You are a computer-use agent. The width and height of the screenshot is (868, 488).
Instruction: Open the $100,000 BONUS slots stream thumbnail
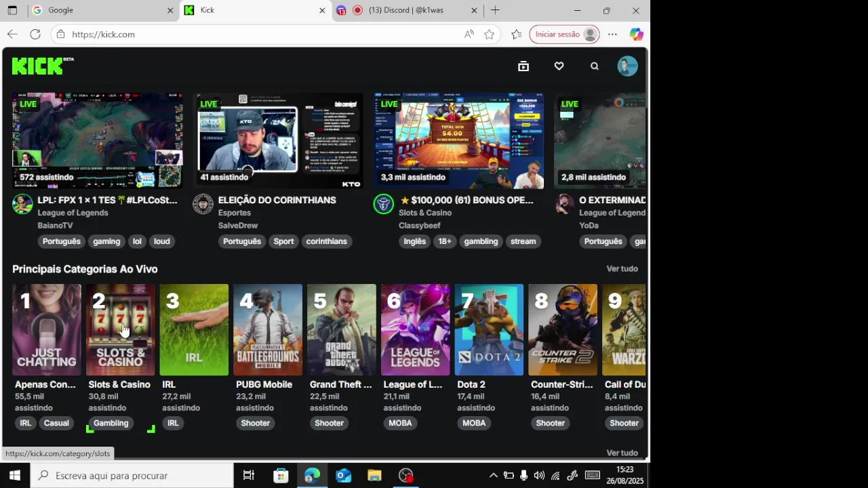(458, 140)
